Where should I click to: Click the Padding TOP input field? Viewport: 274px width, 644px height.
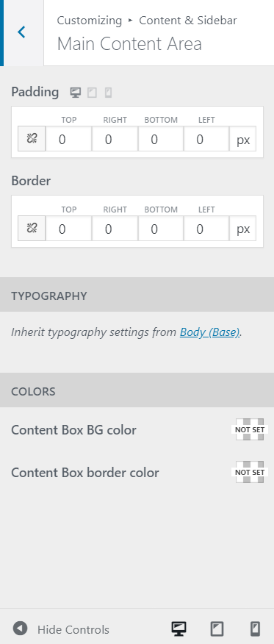coord(68,139)
